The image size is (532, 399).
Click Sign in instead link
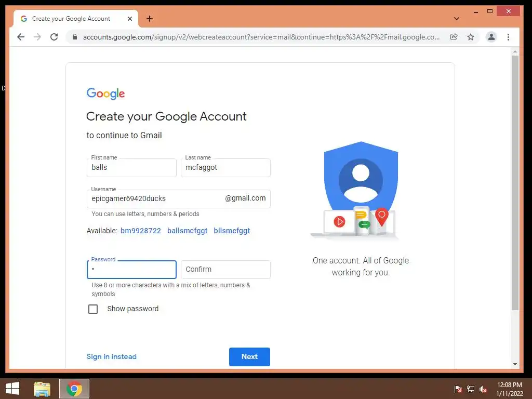click(112, 356)
